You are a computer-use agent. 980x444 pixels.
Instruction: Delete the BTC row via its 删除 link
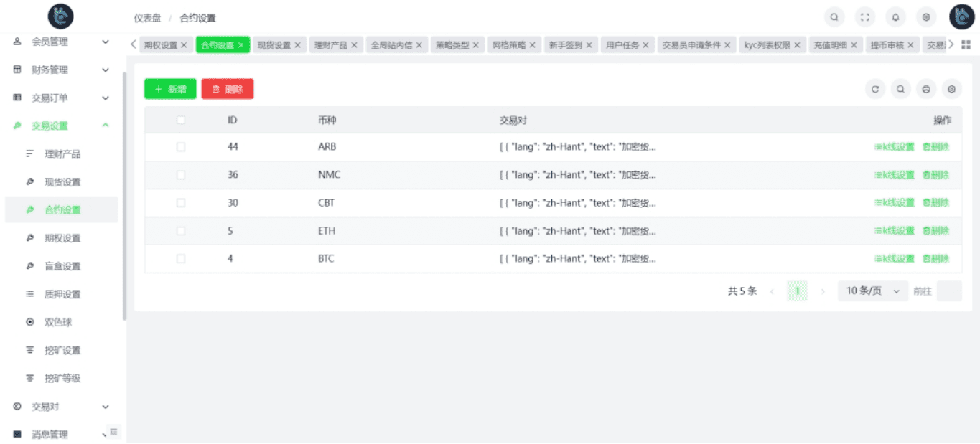936,258
